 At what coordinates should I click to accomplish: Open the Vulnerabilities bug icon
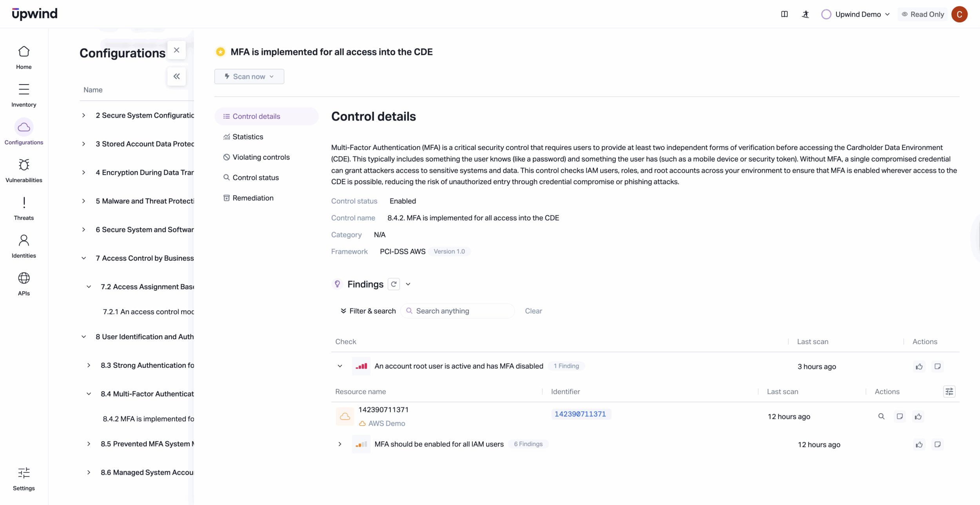[x=24, y=165]
